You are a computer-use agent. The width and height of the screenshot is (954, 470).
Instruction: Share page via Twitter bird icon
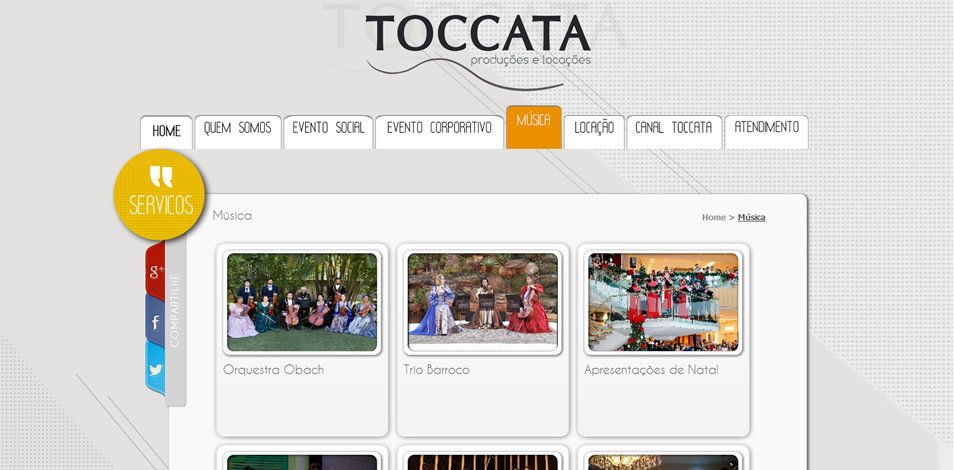pos(155,369)
